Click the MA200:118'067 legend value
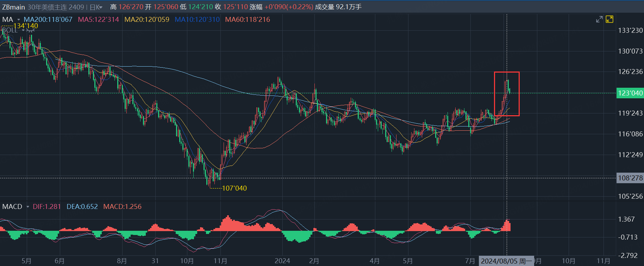Image resolution: width=644 pixels, height=266 pixels. (x=48, y=20)
